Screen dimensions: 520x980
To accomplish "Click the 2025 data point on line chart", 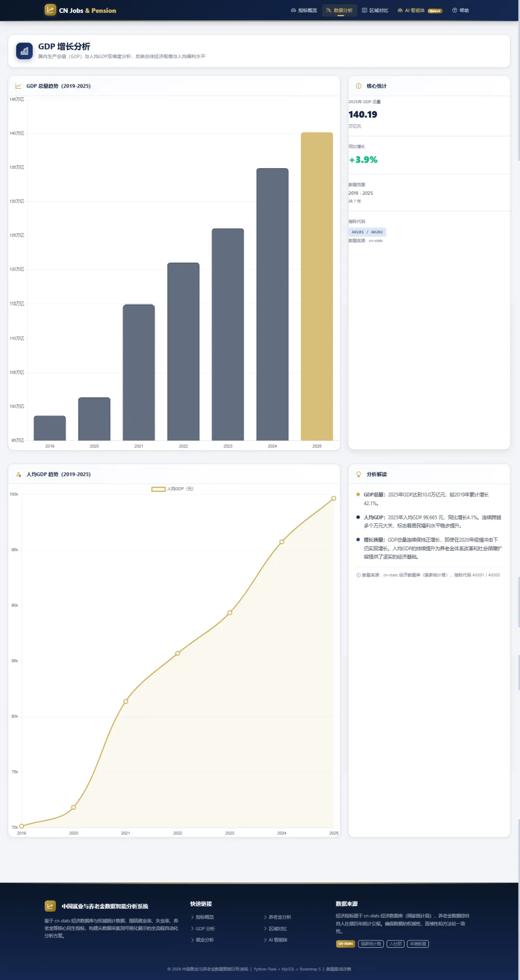I will (x=334, y=499).
